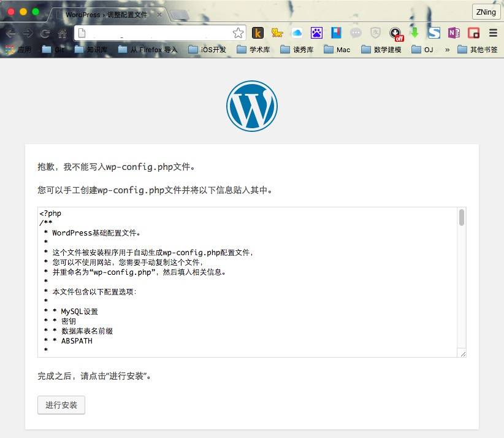Click the textarea vertical scrollbar thumb

click(462, 217)
